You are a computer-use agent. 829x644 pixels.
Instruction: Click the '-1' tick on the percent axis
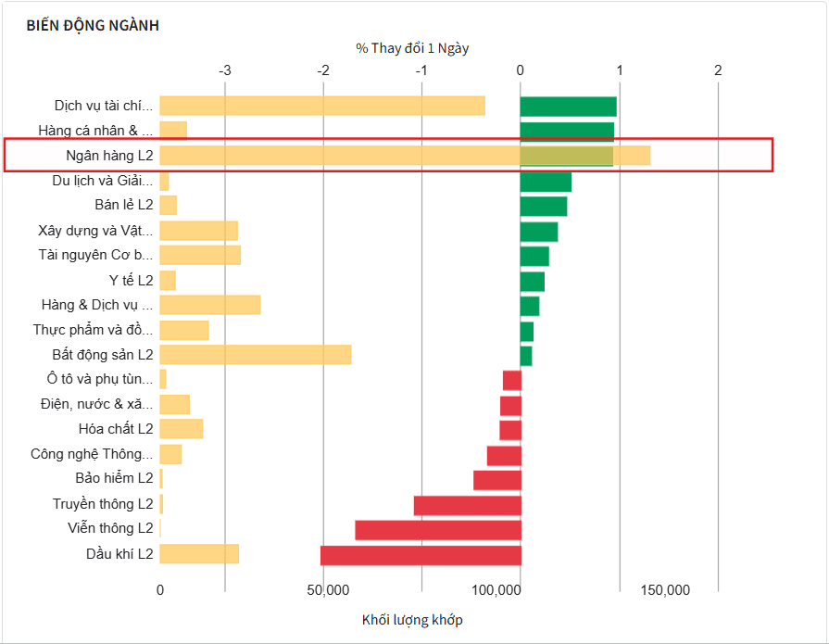421,70
